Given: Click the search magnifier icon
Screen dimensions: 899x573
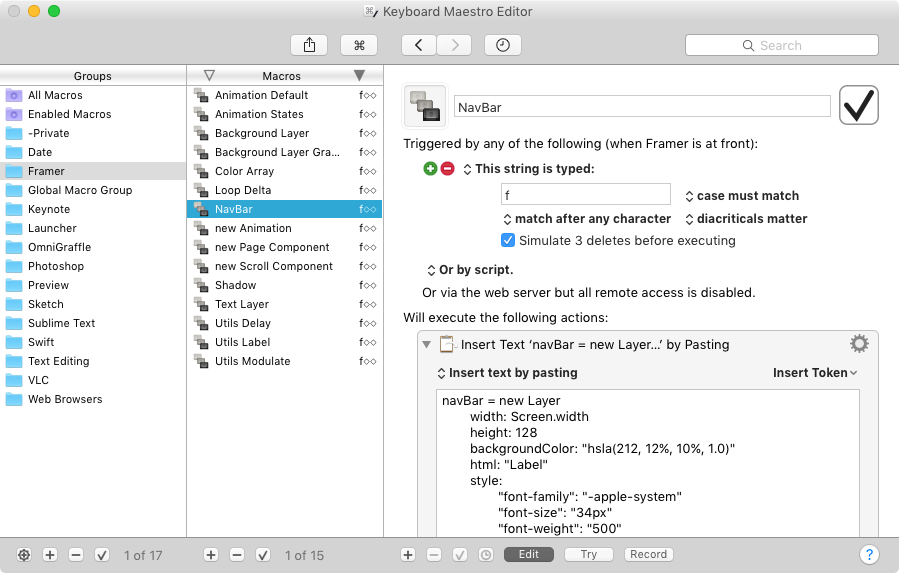Looking at the screenshot, I should (748, 45).
